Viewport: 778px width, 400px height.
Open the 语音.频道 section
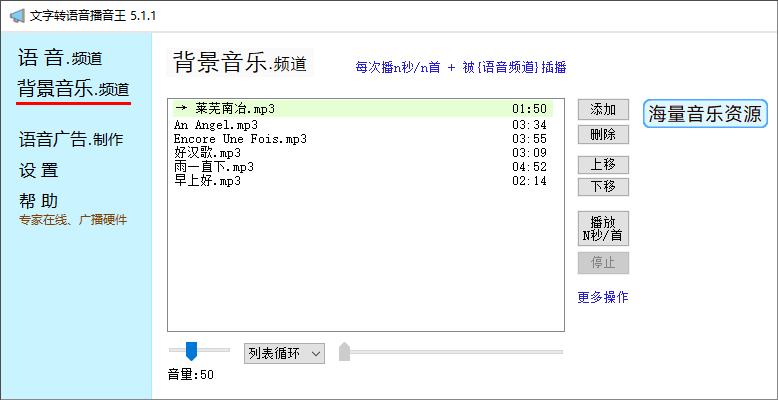pos(60,58)
